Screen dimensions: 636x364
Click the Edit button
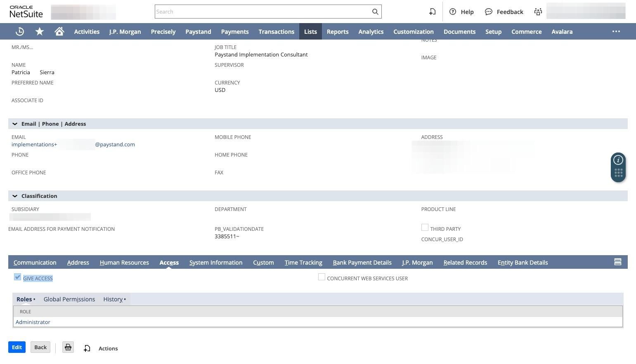(x=17, y=347)
